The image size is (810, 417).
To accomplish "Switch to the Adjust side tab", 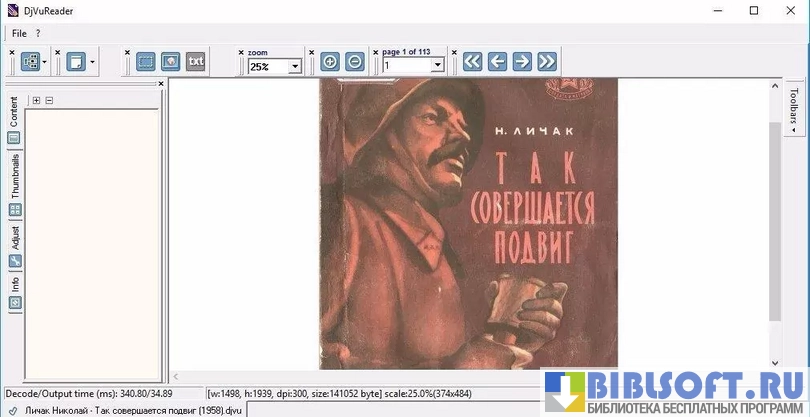I will [15, 238].
